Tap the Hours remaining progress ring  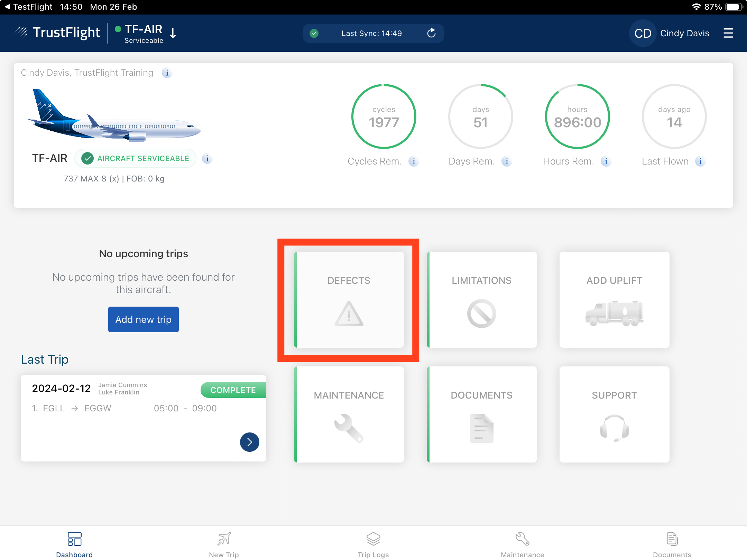pos(577,116)
